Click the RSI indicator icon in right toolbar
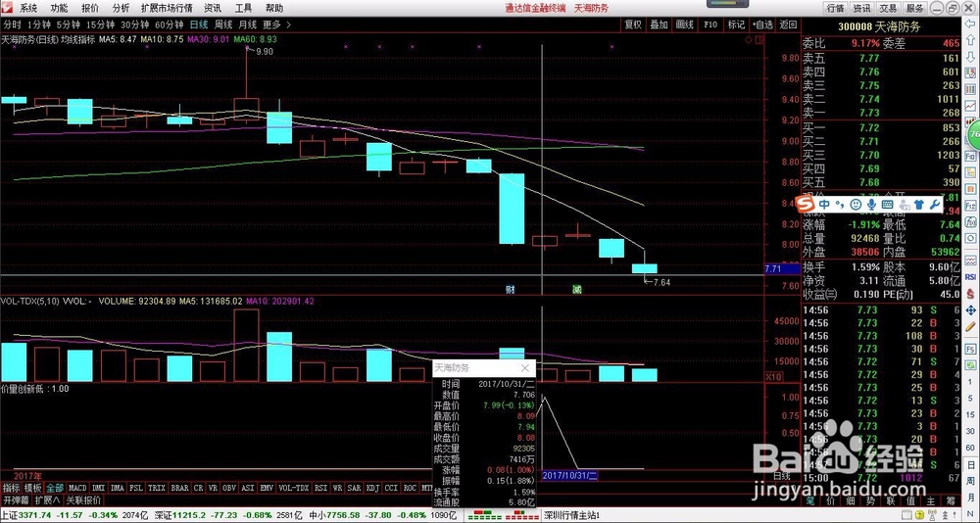 coord(970,276)
